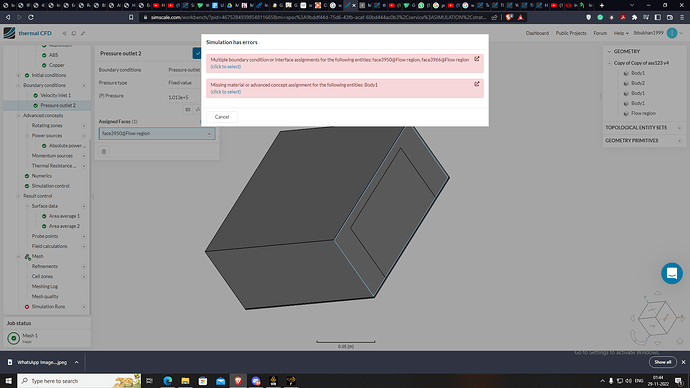Add a power source with plus icon
This screenshot has width=690, height=388.
pos(84,136)
